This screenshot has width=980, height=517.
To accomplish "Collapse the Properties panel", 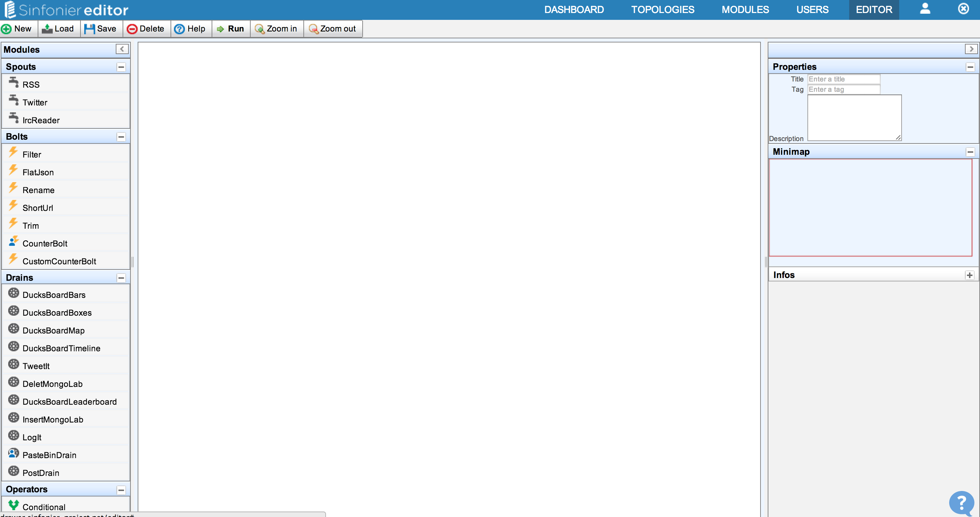I will (970, 66).
